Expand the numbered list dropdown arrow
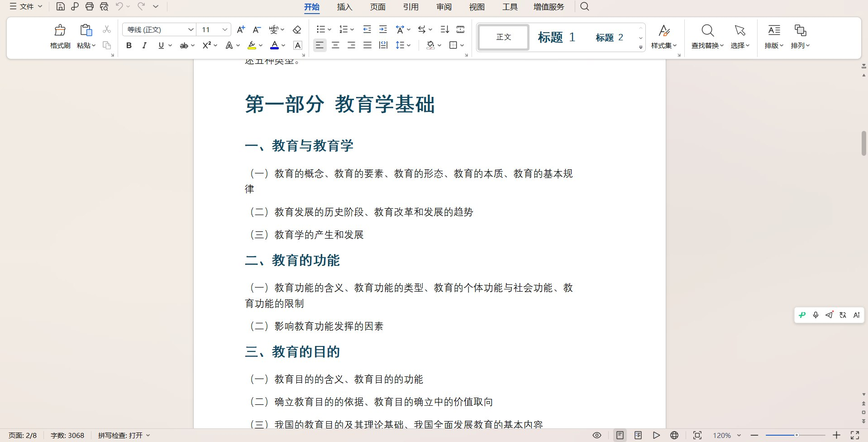Image resolution: width=868 pixels, height=442 pixels. tap(352, 29)
